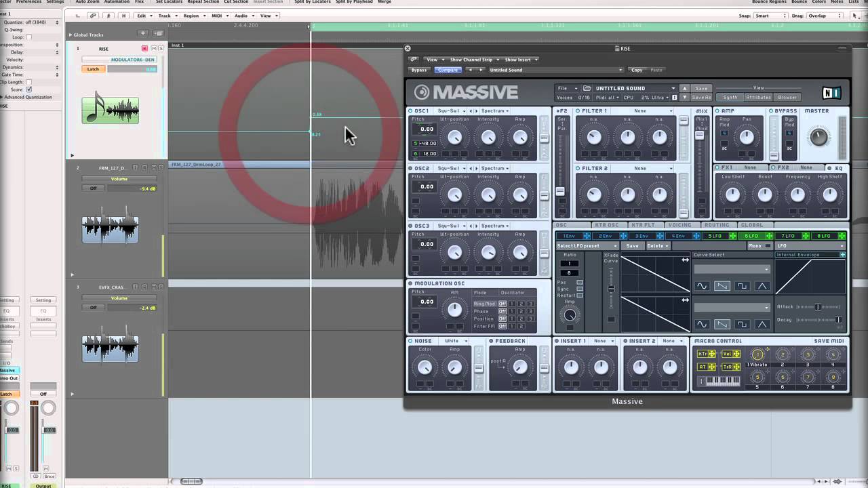Expand Global Tracks disclosure triangle
Screen dimensions: 868x488
[x=70, y=35]
